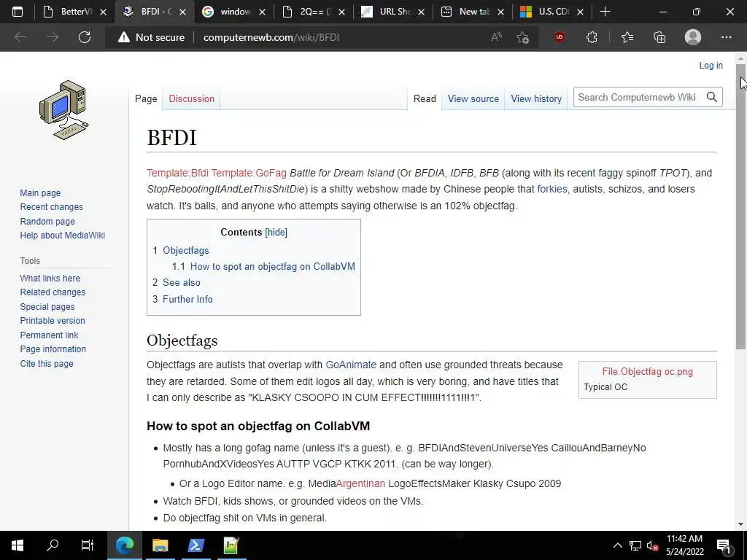Screen dimensions: 747x560
Task: Open taskbar Search
Action: pyautogui.click(x=53, y=545)
